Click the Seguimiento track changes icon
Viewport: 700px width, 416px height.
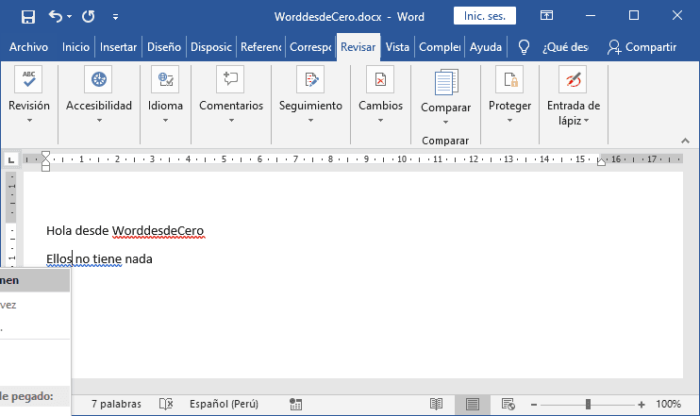tap(311, 79)
